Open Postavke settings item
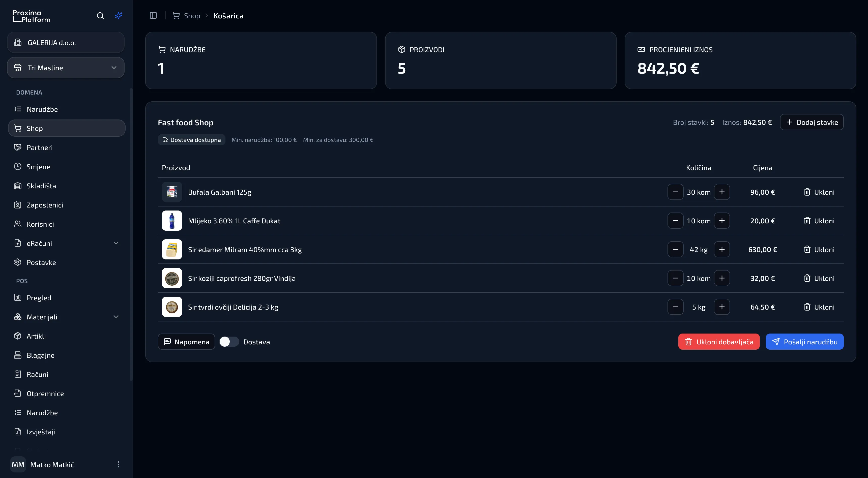The width and height of the screenshot is (868, 478). pyautogui.click(x=67, y=262)
